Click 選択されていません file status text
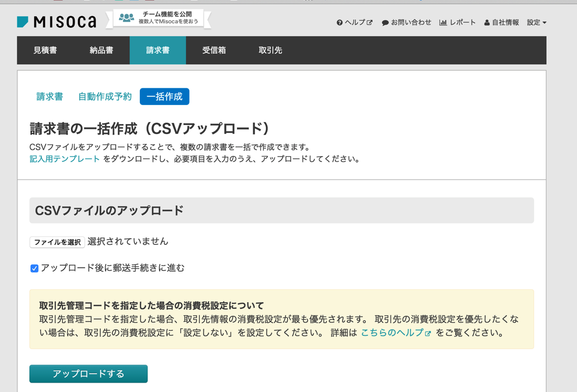577x392 pixels. tap(128, 242)
